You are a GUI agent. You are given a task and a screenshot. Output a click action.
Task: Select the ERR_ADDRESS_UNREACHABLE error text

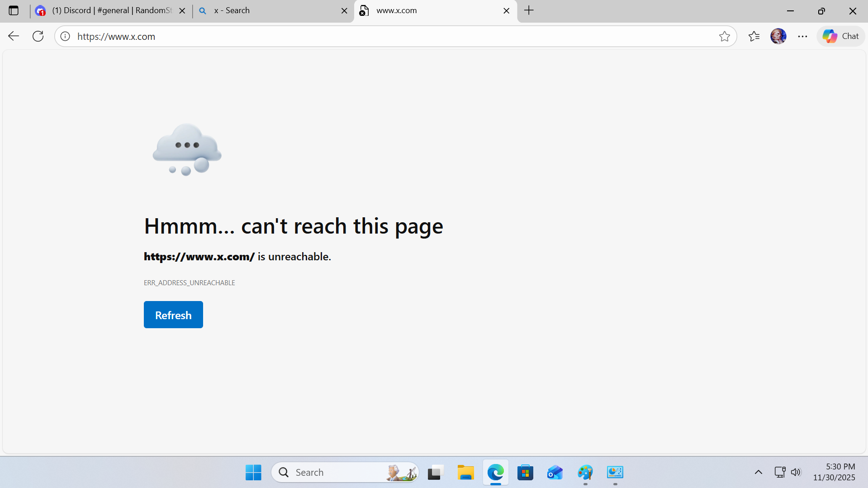coord(190,283)
